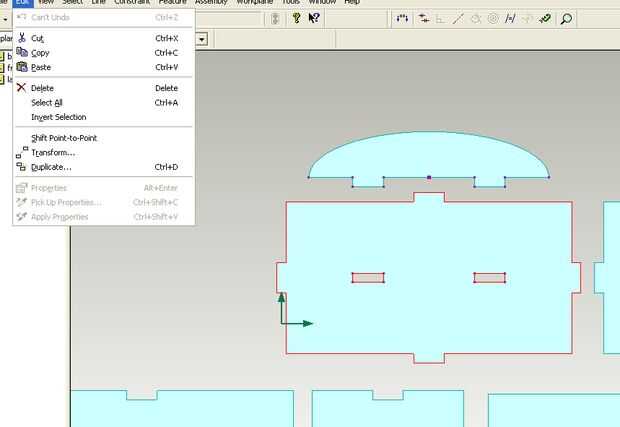620x427 pixels.
Task: Click the horizontal arrows alignment icon
Action: pyautogui.click(x=423, y=19)
